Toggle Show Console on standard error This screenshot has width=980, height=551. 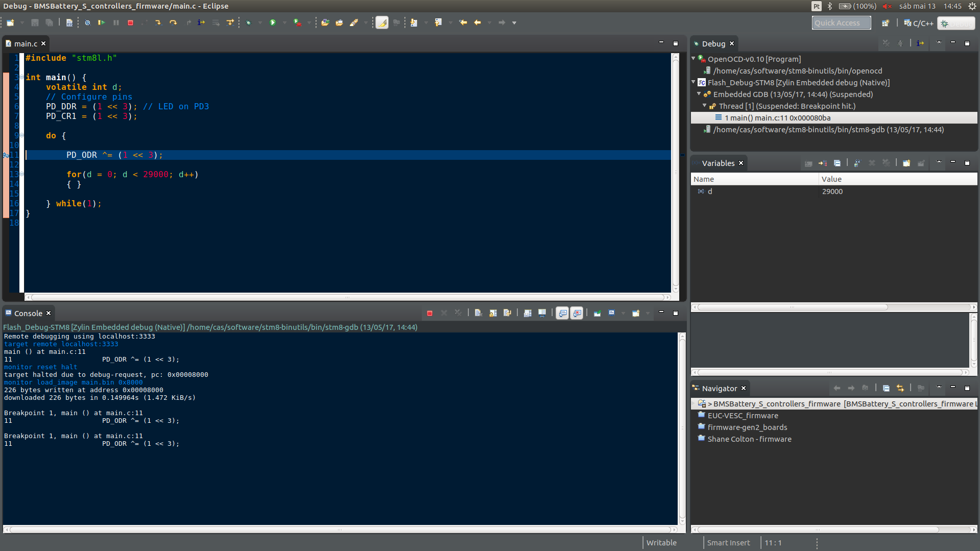(577, 313)
